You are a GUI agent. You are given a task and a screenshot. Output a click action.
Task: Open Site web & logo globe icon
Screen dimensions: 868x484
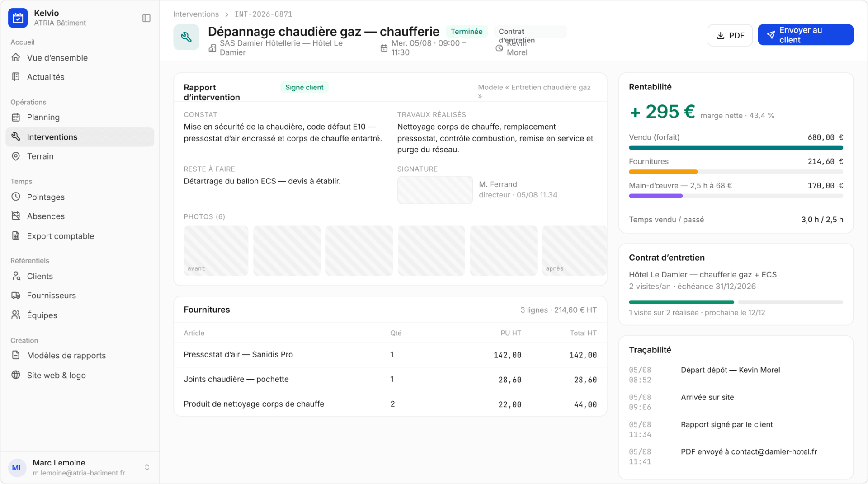pyautogui.click(x=16, y=375)
